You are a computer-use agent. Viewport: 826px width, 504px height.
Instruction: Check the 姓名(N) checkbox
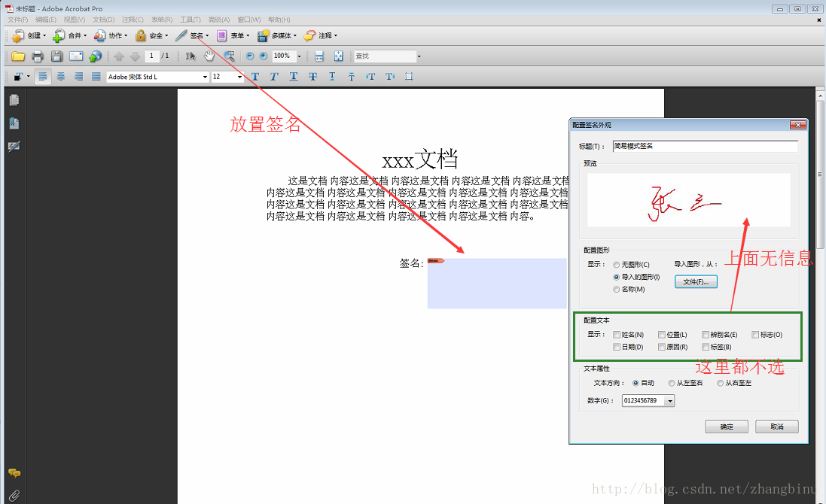[617, 335]
